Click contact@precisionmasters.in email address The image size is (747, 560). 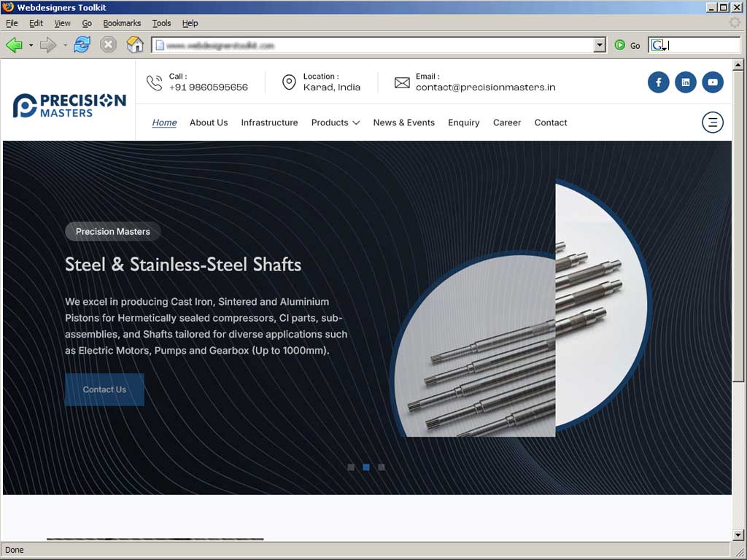click(x=485, y=87)
